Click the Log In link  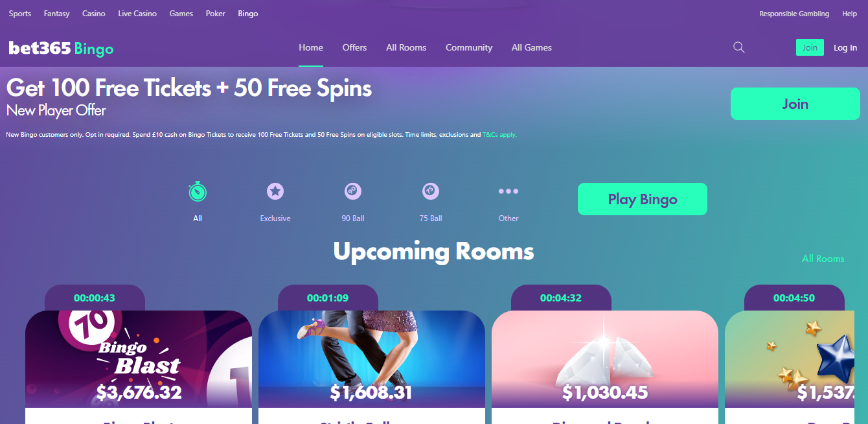(845, 47)
